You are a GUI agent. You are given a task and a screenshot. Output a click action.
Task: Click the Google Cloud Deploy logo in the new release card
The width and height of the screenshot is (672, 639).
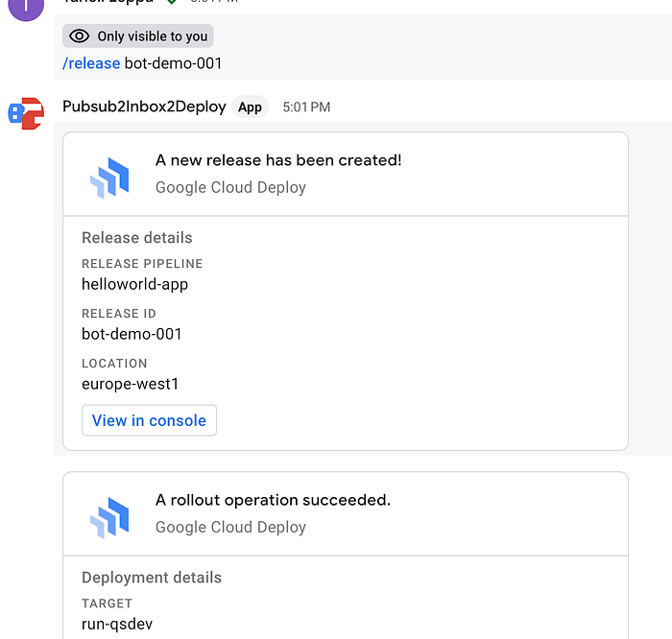109,178
